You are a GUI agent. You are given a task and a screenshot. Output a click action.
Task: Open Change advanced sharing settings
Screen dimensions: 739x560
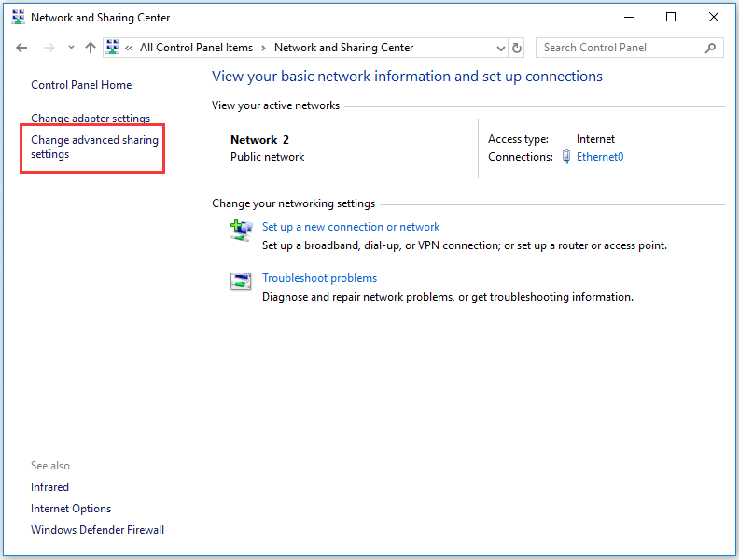94,147
